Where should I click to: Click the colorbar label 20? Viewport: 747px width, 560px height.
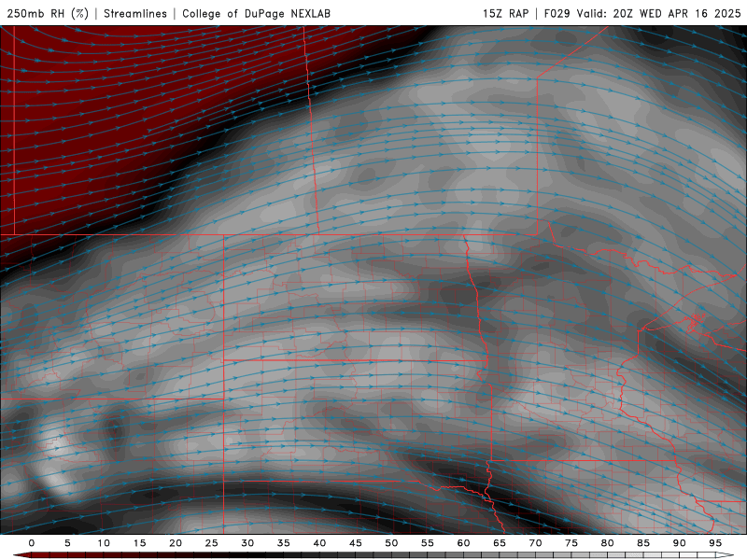176,543
